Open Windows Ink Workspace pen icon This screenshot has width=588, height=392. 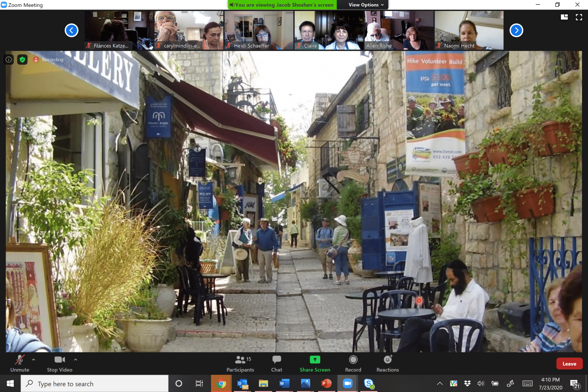(510, 383)
